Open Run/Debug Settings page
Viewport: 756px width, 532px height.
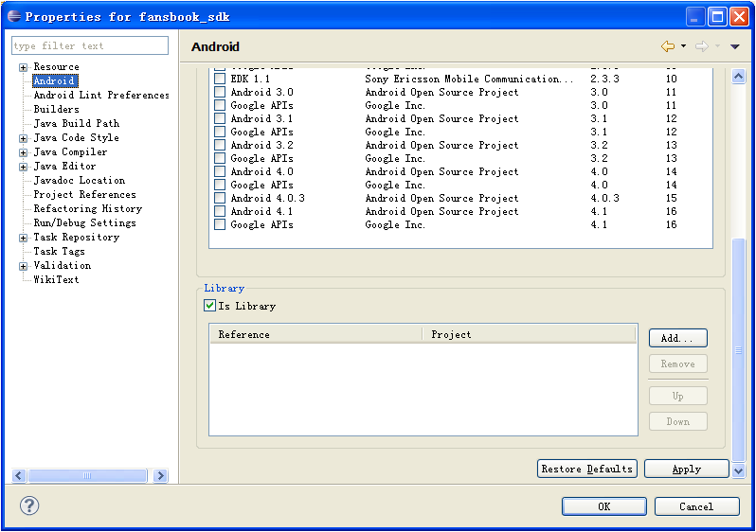[x=85, y=222]
